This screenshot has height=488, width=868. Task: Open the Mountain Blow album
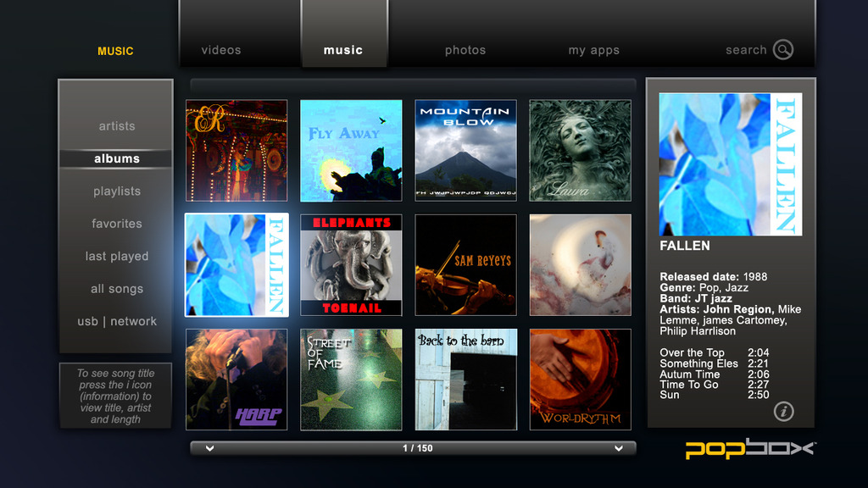[x=465, y=151]
